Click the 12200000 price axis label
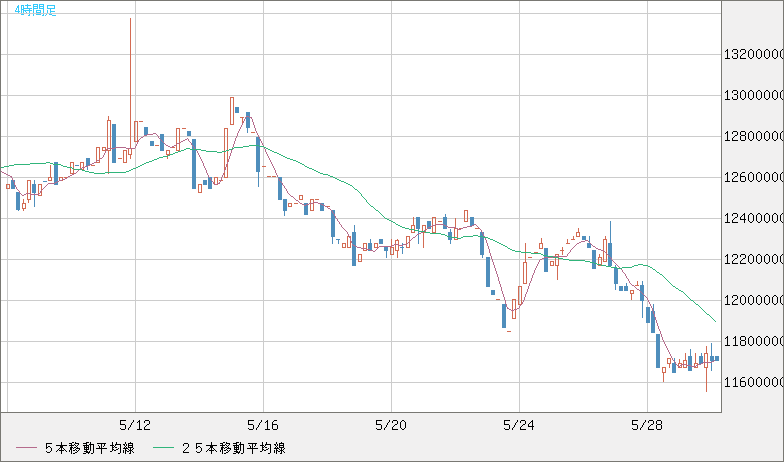The image size is (784, 462). pos(754,260)
